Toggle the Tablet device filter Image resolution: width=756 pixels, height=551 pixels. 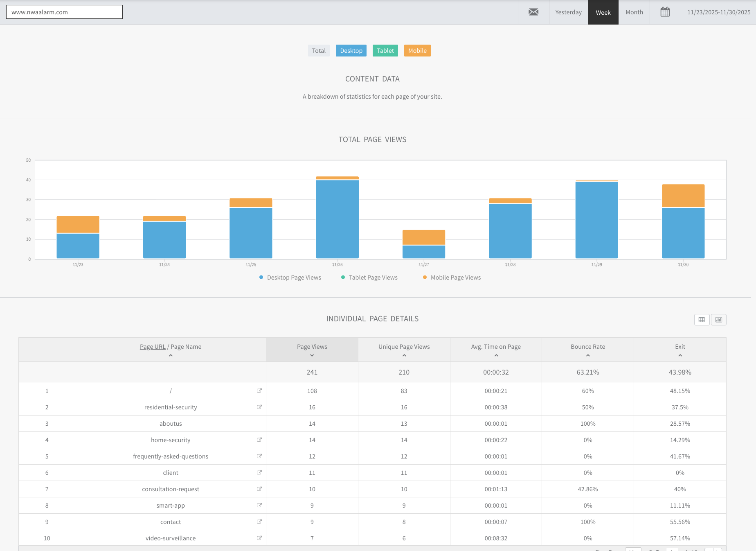click(x=385, y=51)
